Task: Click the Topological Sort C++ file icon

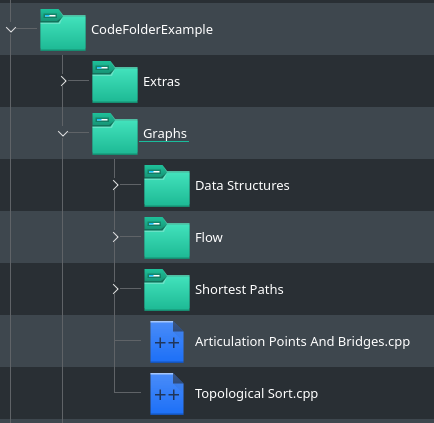Action: [167, 394]
